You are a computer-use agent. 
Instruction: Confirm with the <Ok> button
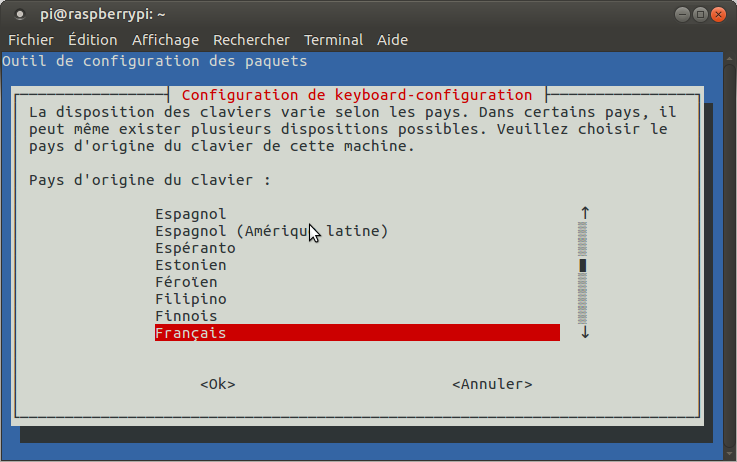218,384
